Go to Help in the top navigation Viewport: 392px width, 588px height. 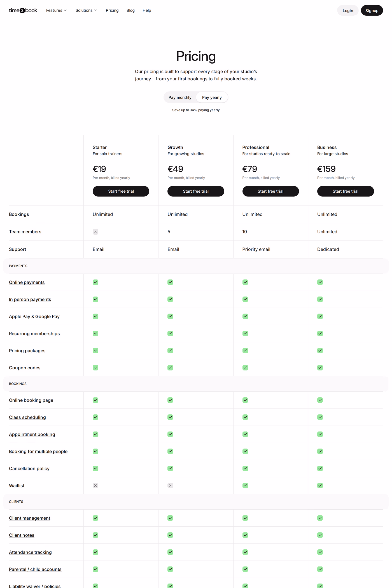pos(147,10)
